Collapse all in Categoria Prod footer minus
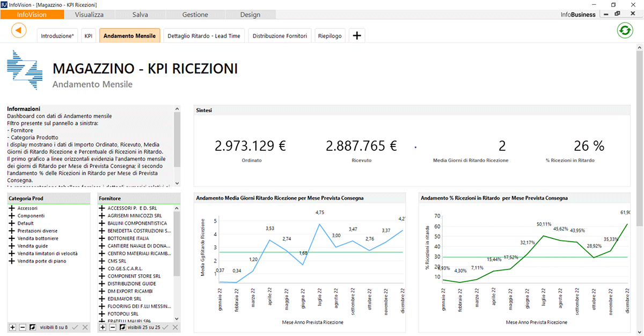 click(23, 327)
